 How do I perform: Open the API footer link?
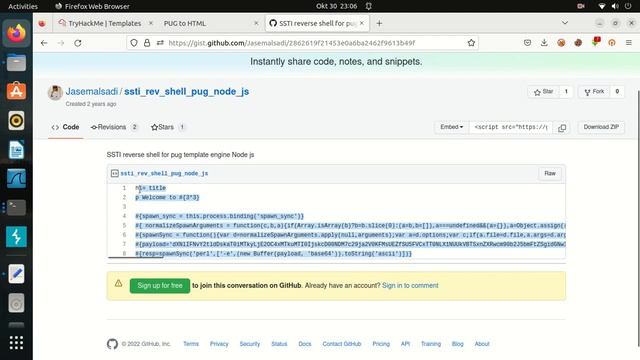(x=405, y=344)
